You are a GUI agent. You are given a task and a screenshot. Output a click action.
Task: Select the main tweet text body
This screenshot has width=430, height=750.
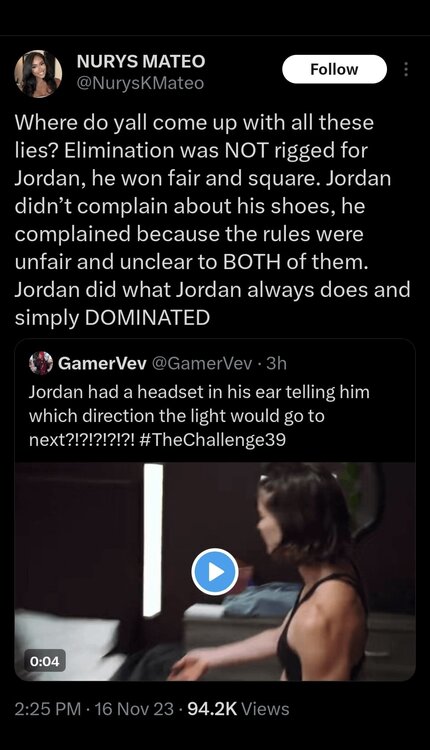coord(212,220)
